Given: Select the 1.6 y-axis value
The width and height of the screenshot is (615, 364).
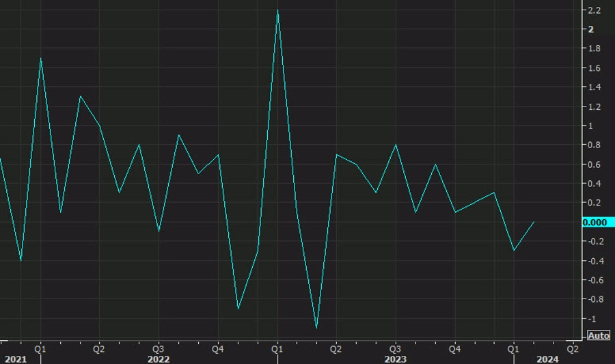Looking at the screenshot, I should [x=594, y=68].
